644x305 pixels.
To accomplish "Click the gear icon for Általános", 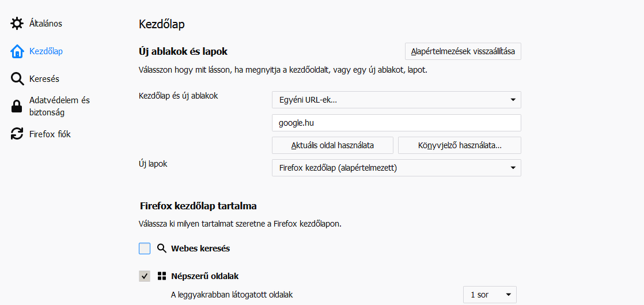I will click(17, 24).
